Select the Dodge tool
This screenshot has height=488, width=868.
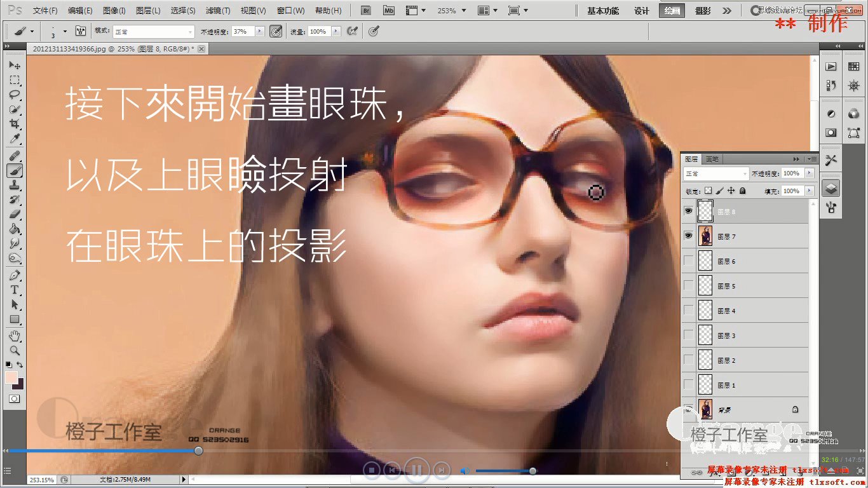(15, 258)
